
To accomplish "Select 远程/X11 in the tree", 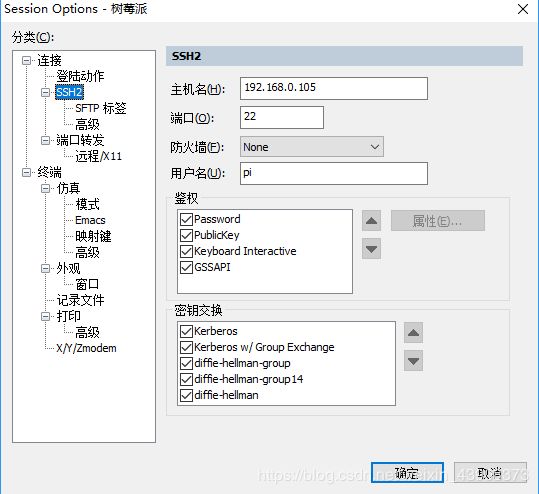I will pos(99,156).
